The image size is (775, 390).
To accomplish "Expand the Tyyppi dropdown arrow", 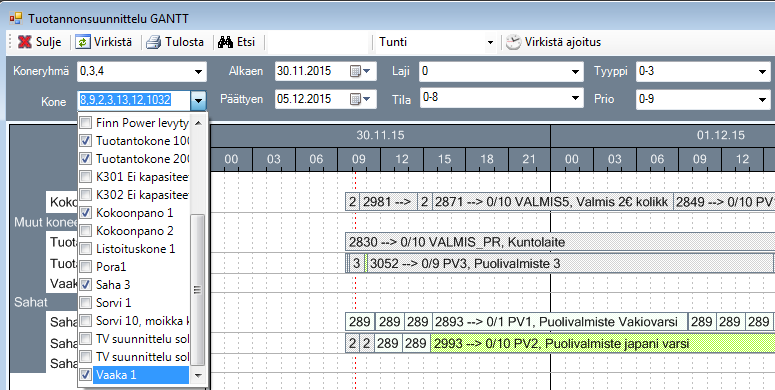I will point(762,72).
